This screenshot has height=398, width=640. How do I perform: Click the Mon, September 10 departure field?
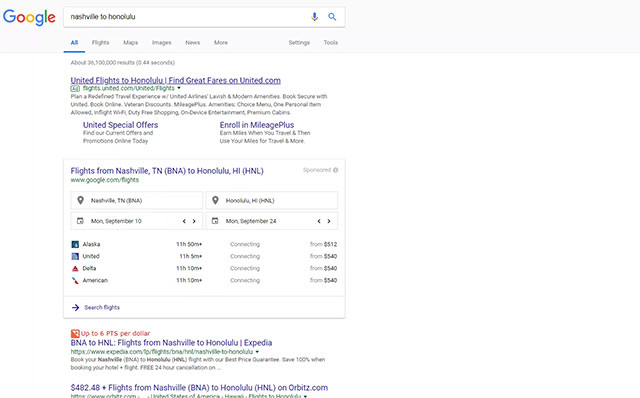(x=137, y=221)
